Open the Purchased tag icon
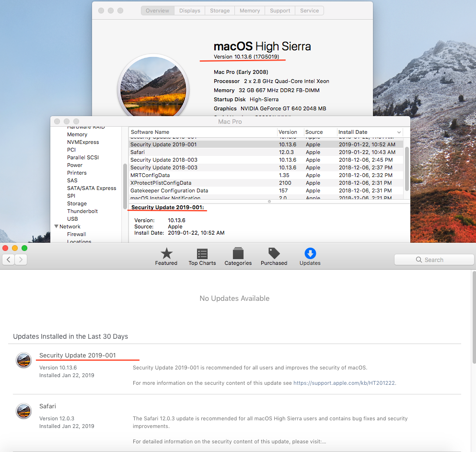 coord(274,253)
